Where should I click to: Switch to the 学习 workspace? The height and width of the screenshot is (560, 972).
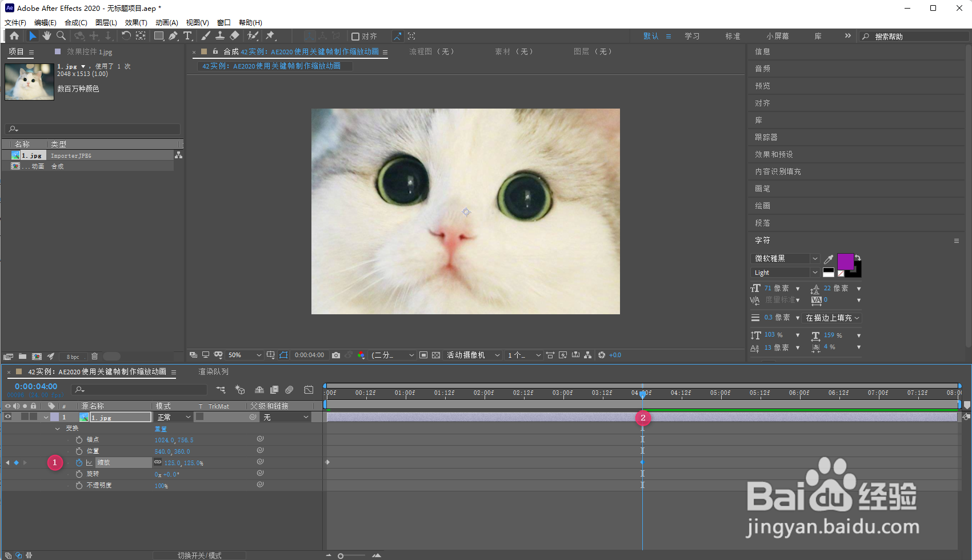692,36
